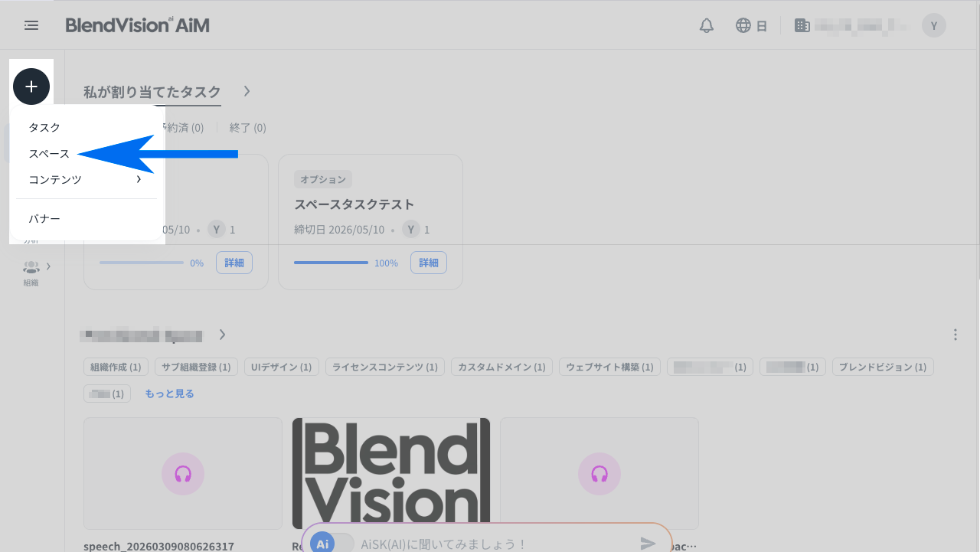
Task: Click the オプション tag
Action: point(323,179)
